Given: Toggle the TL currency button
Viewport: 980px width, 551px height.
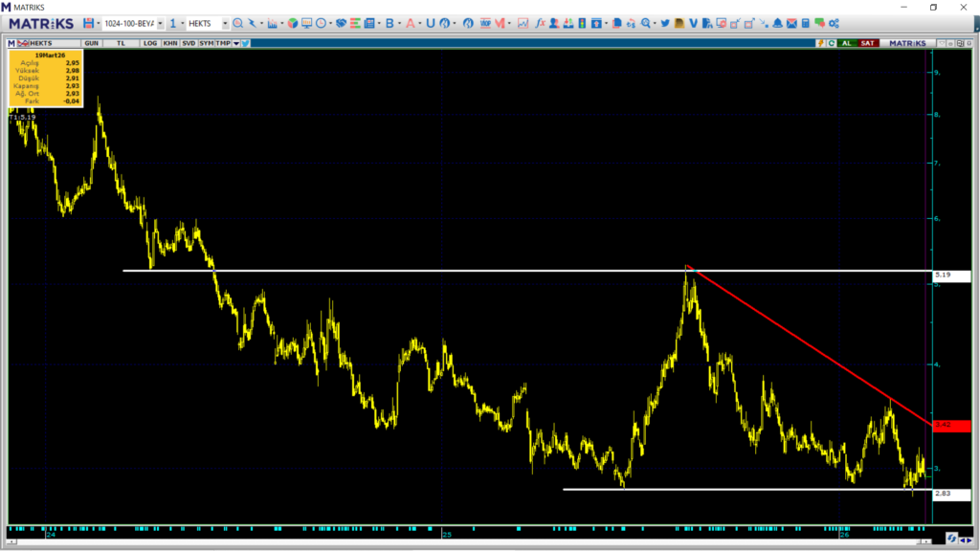Looking at the screenshot, I should point(121,43).
